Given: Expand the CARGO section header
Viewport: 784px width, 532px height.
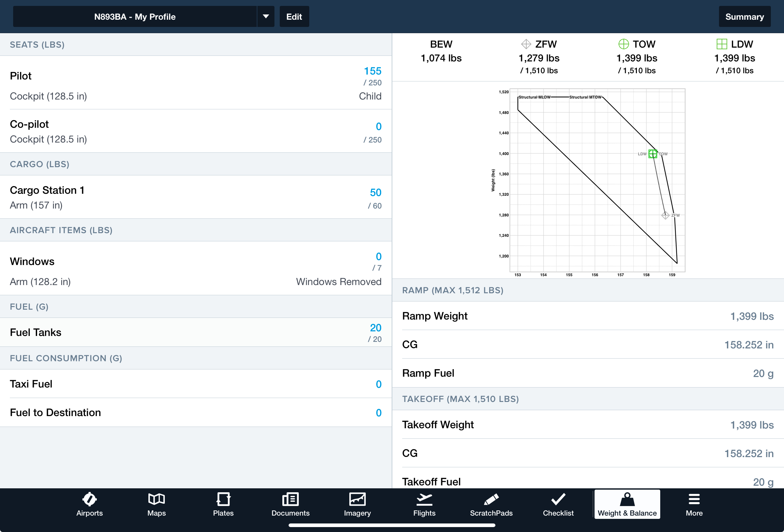Looking at the screenshot, I should point(196,165).
